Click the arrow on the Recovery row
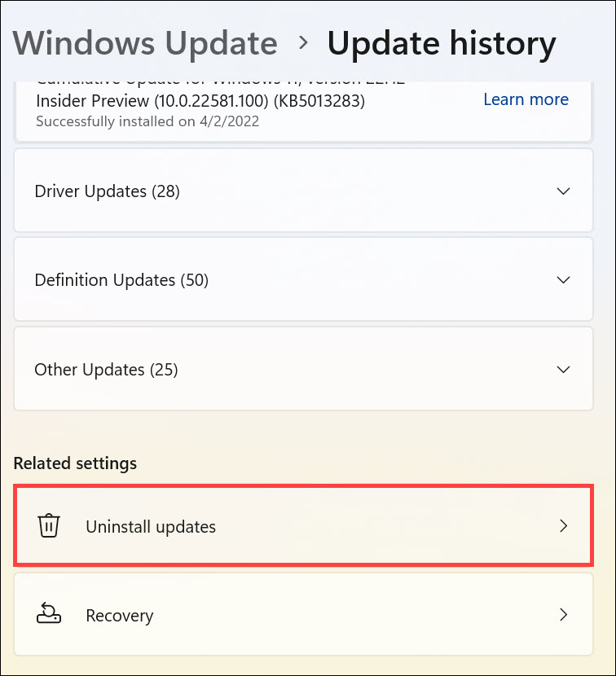 (x=562, y=614)
